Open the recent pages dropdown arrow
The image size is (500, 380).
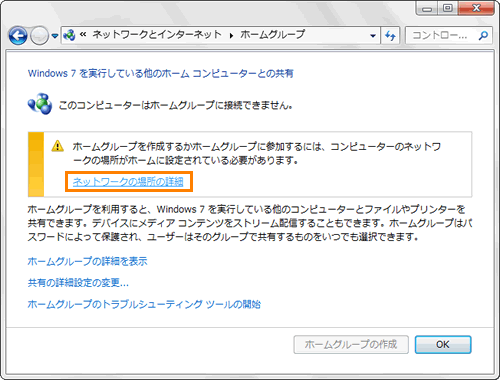(55, 36)
